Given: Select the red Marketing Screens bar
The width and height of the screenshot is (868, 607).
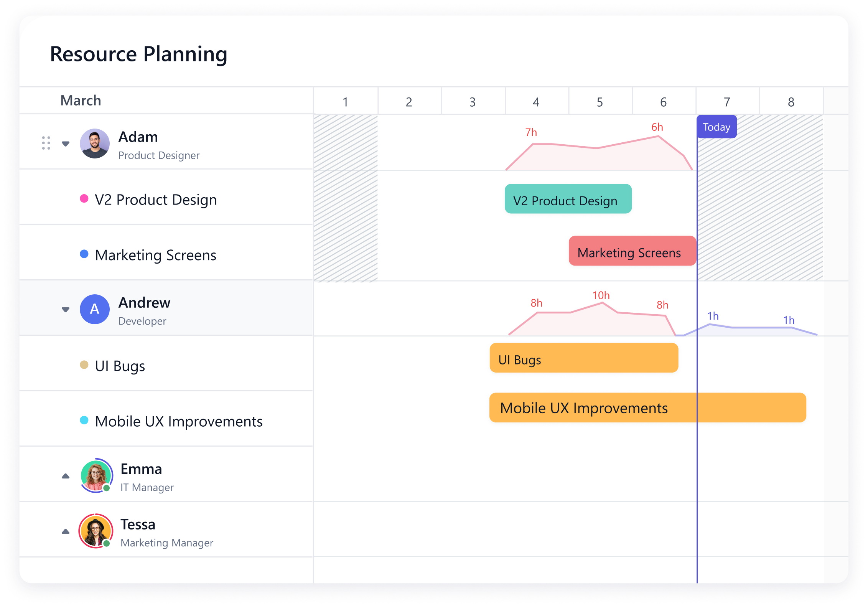Looking at the screenshot, I should click(632, 251).
